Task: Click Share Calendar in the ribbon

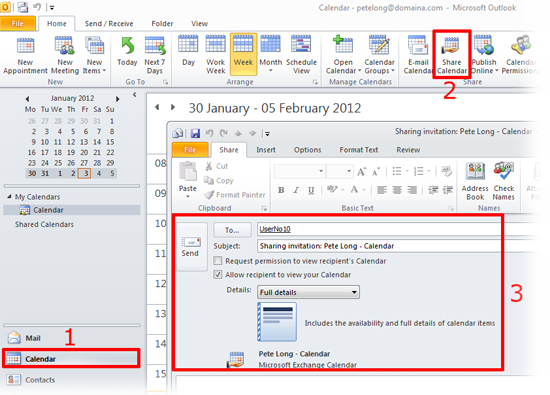Action: [452, 55]
